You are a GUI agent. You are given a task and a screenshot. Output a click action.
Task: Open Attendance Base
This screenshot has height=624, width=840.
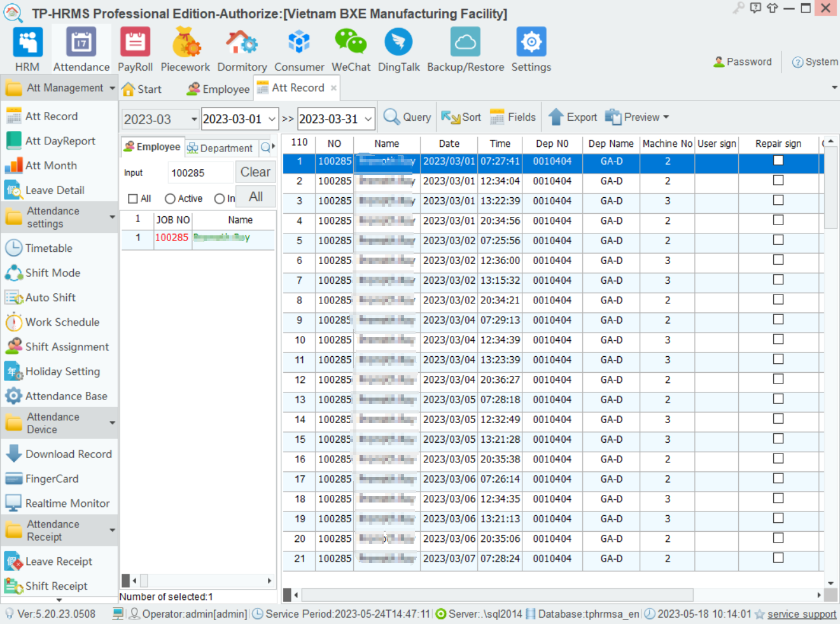[x=66, y=396]
